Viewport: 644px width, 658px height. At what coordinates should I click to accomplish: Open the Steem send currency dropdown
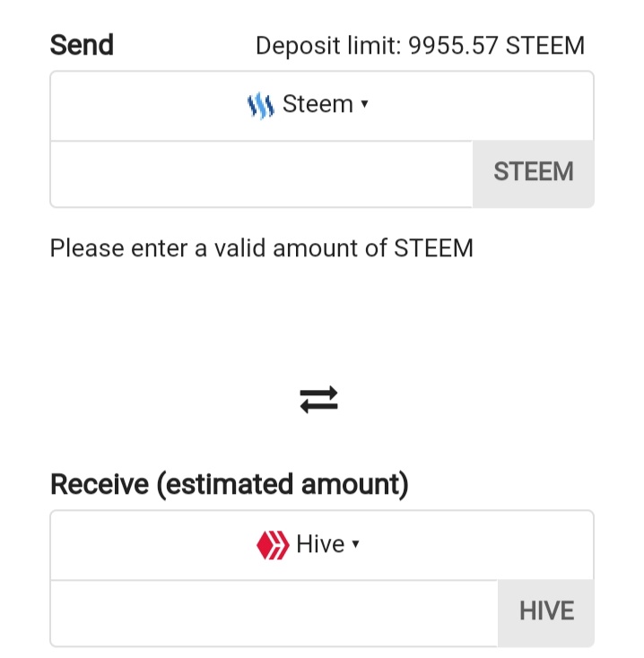pyautogui.click(x=322, y=106)
